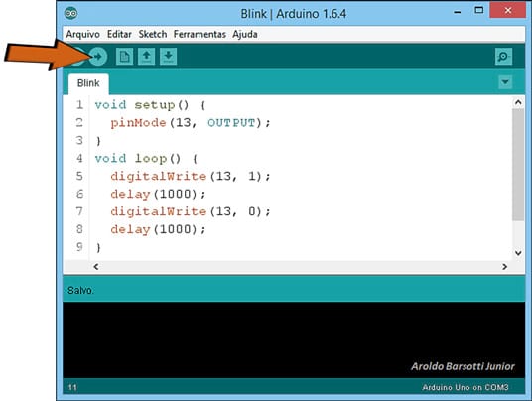Open the Editar menu

tap(119, 35)
